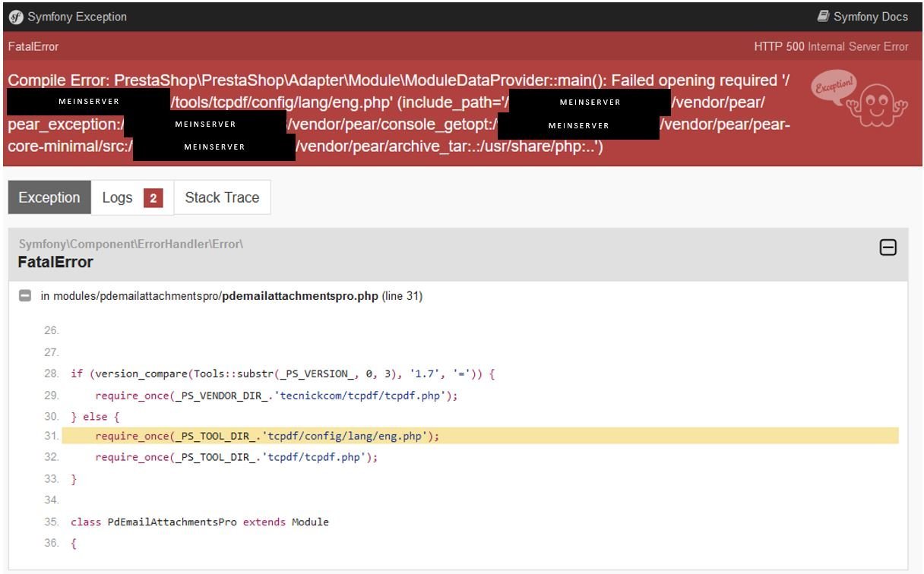
Task: Click highlighted line 31 require_once code
Action: (267, 436)
